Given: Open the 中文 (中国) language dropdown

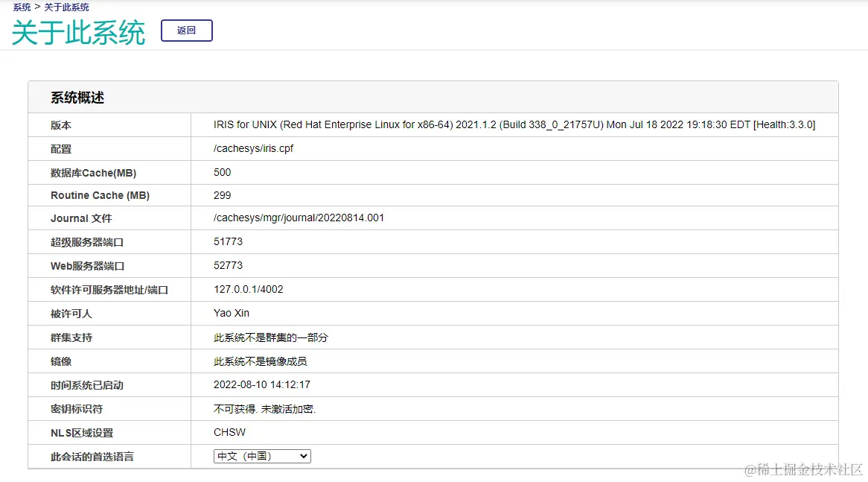Looking at the screenshot, I should click(x=262, y=456).
